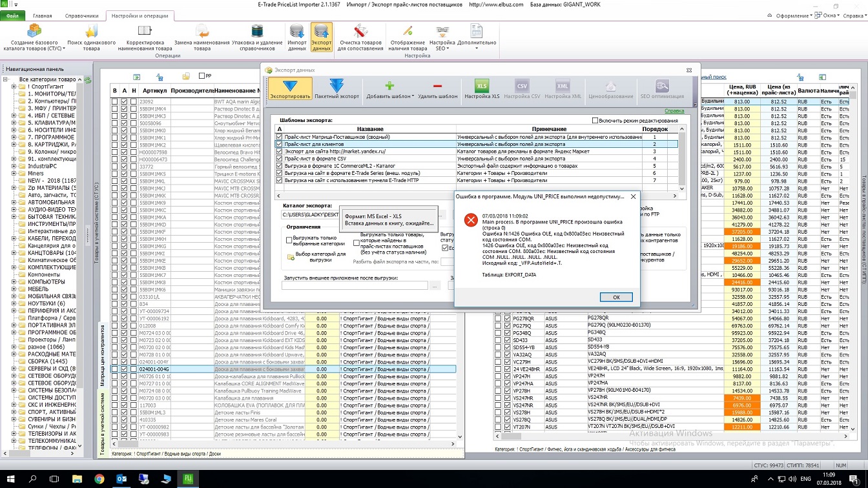Open 'Добавить шаблон' dropdown
Screen dimensions: 868x488
(389, 89)
